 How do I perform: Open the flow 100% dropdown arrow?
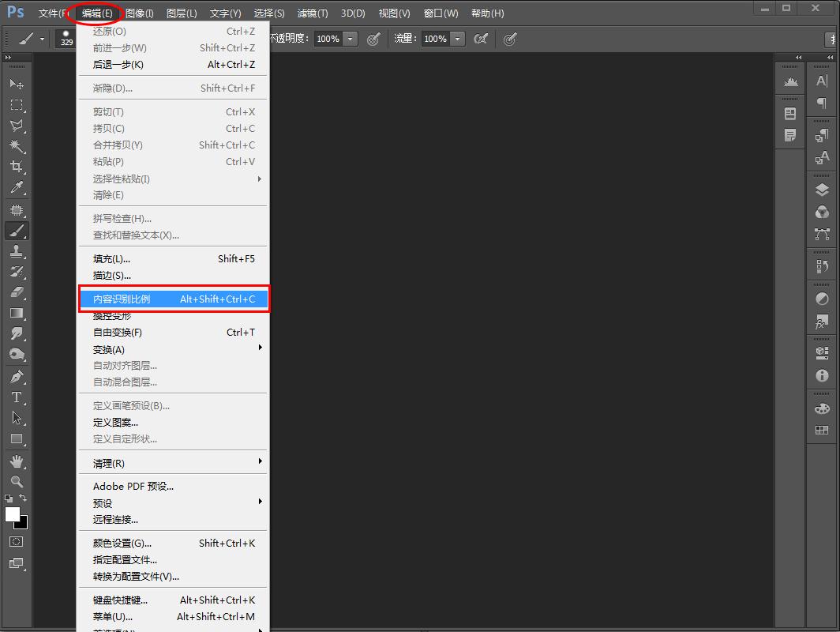[458, 39]
